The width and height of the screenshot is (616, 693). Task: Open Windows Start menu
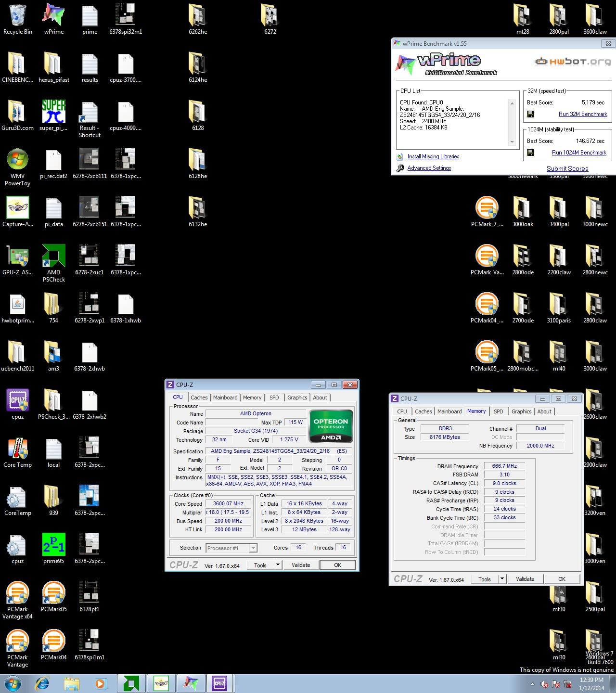point(13,683)
